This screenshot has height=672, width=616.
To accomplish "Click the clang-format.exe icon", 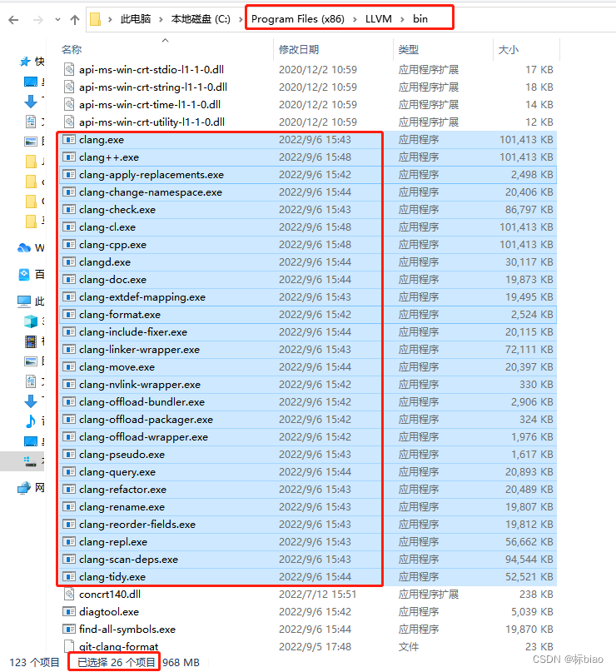I will click(x=69, y=315).
